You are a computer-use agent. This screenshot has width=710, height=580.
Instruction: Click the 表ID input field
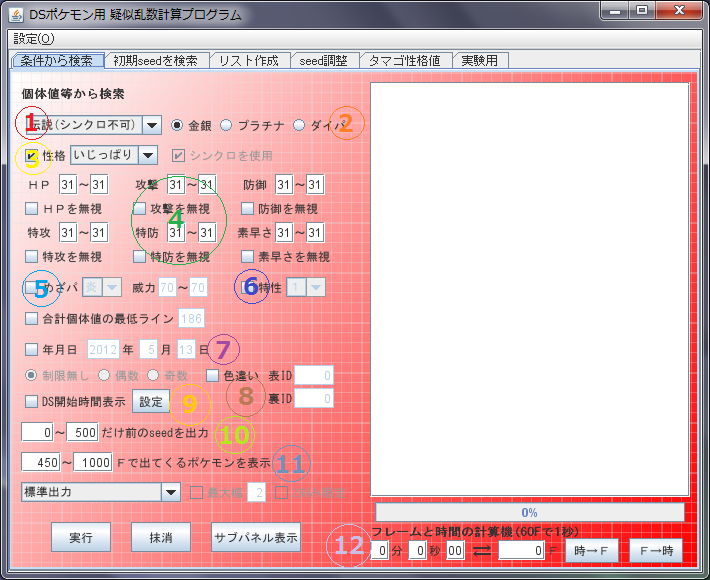click(314, 375)
